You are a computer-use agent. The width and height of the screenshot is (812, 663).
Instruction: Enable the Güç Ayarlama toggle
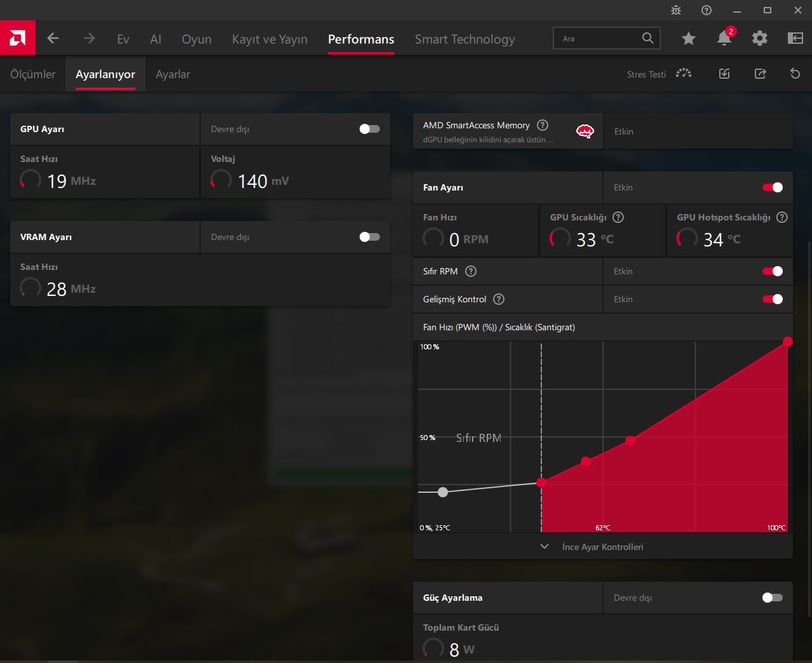(x=773, y=598)
